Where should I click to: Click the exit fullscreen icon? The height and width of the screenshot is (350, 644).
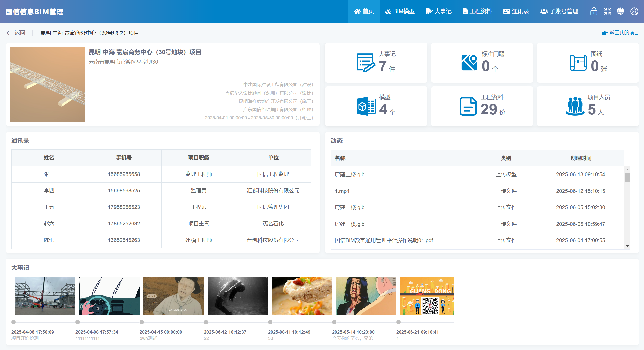[608, 11]
